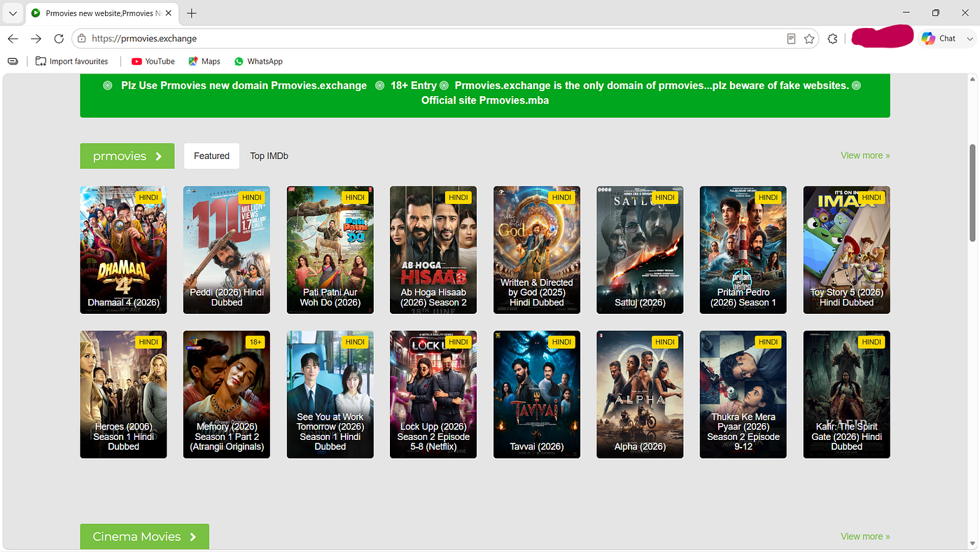The image size is (980, 552).
Task: Click the HINDI badge on Alpha poster
Action: 665,342
